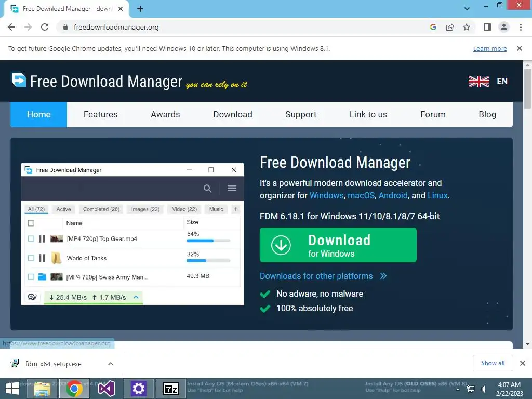Click the pause icon for Top Gear.mp4
The image size is (532, 399).
tap(42, 239)
